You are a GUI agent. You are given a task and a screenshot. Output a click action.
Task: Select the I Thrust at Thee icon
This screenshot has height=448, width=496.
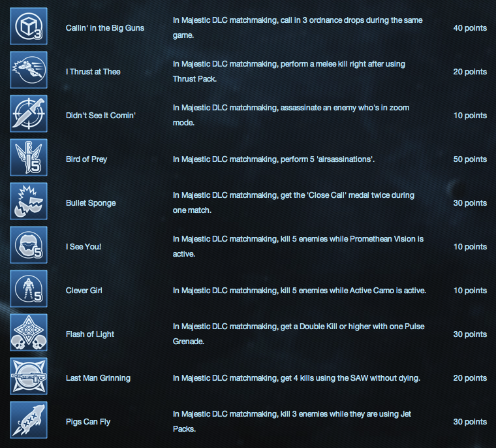29,70
